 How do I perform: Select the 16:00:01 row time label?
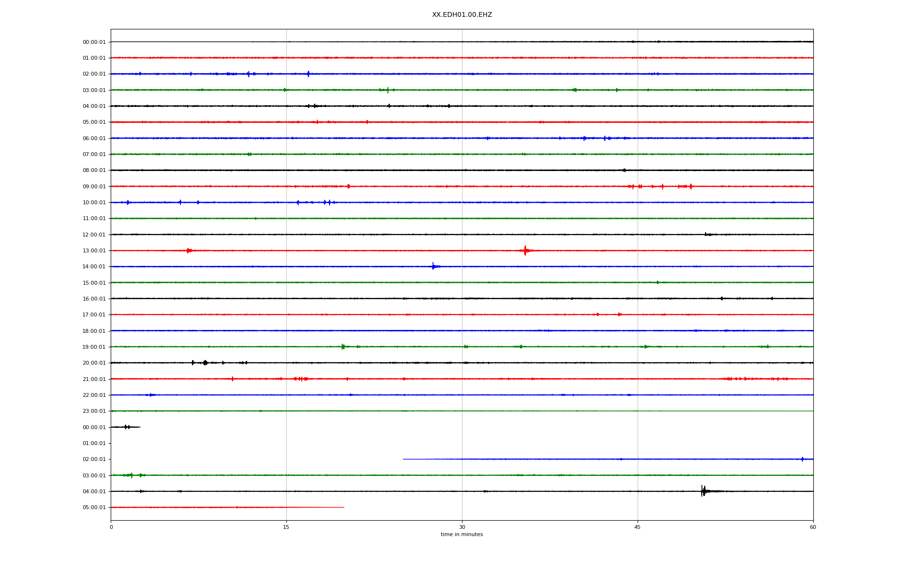point(94,299)
